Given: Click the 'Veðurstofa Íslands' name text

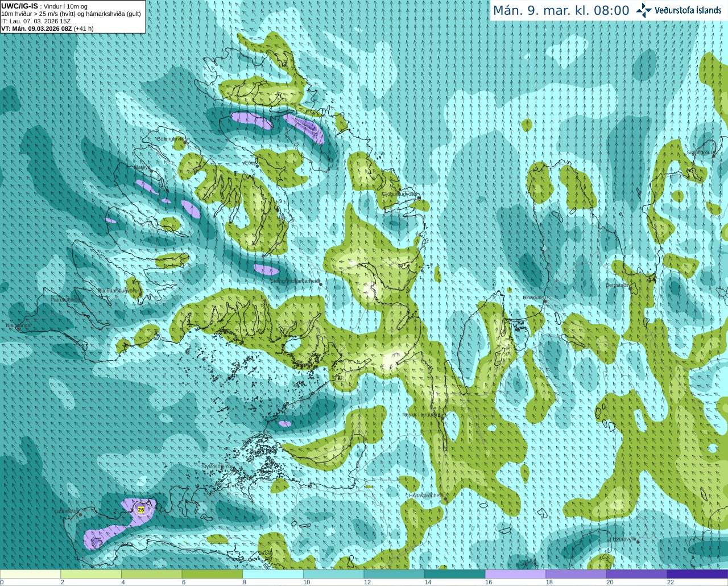Looking at the screenshot, I should point(688,10).
